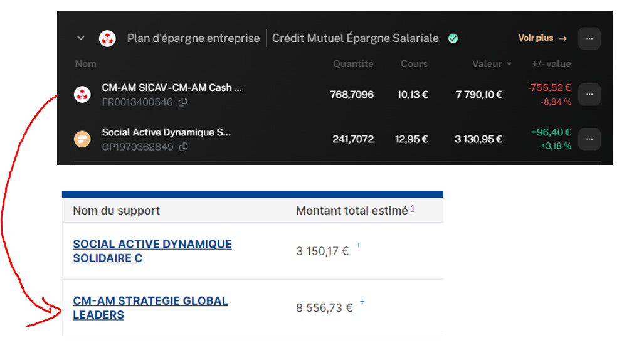Open three-dot menu for CM-AM SICAV row
This screenshot has height=355, width=644.
(x=589, y=95)
